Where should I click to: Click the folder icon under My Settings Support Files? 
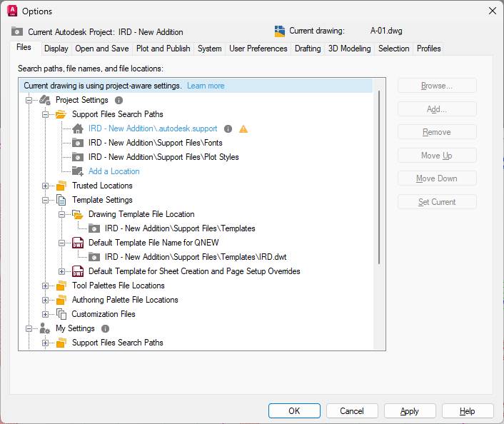coord(61,343)
